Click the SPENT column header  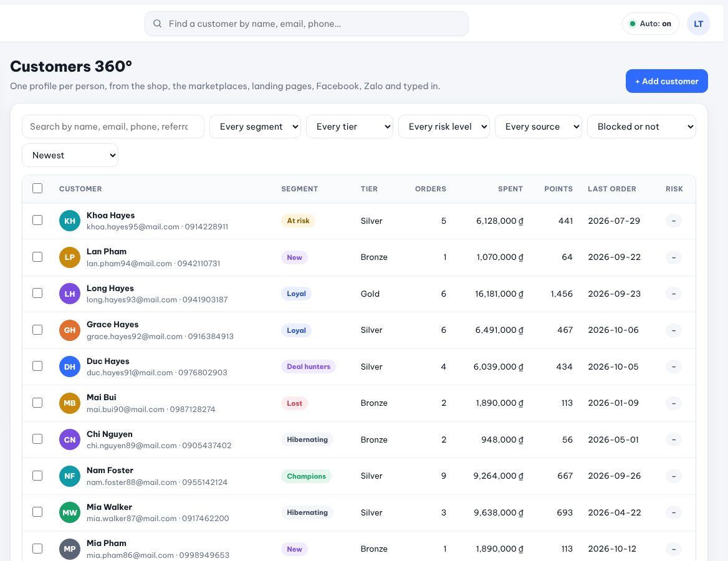coord(510,189)
